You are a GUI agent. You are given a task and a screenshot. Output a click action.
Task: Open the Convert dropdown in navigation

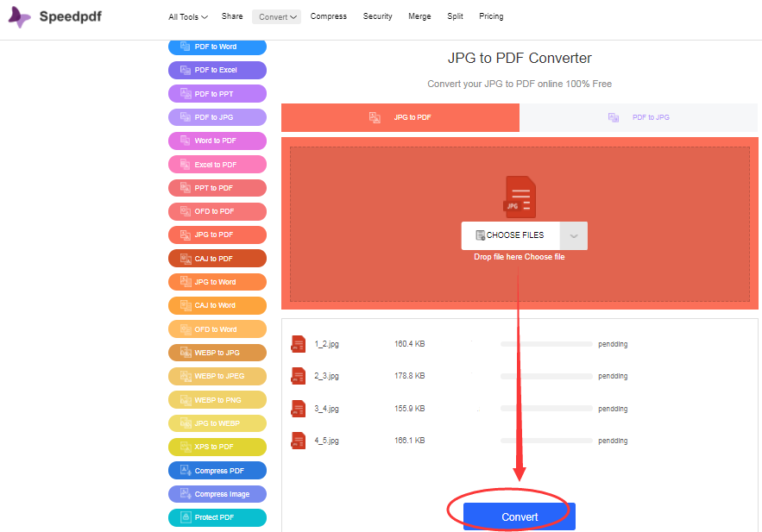(276, 17)
